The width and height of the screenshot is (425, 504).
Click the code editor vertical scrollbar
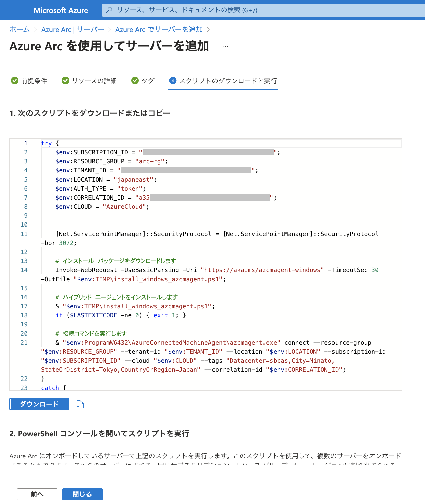coord(398,264)
